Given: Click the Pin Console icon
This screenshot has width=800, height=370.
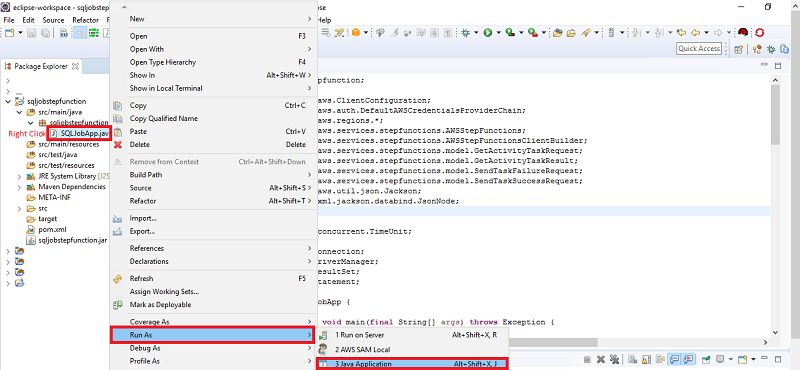Looking at the screenshot, I should click(x=706, y=359).
